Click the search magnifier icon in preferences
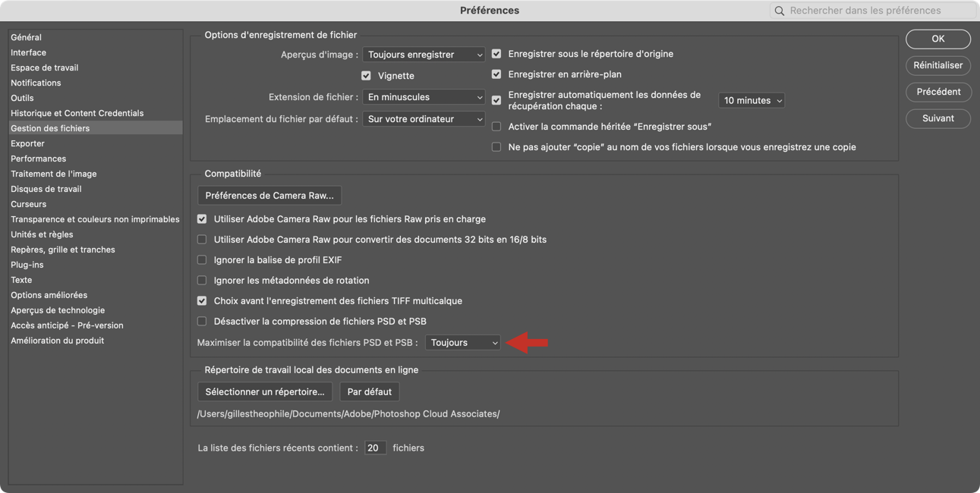Image resolution: width=980 pixels, height=493 pixels. pyautogui.click(x=779, y=11)
